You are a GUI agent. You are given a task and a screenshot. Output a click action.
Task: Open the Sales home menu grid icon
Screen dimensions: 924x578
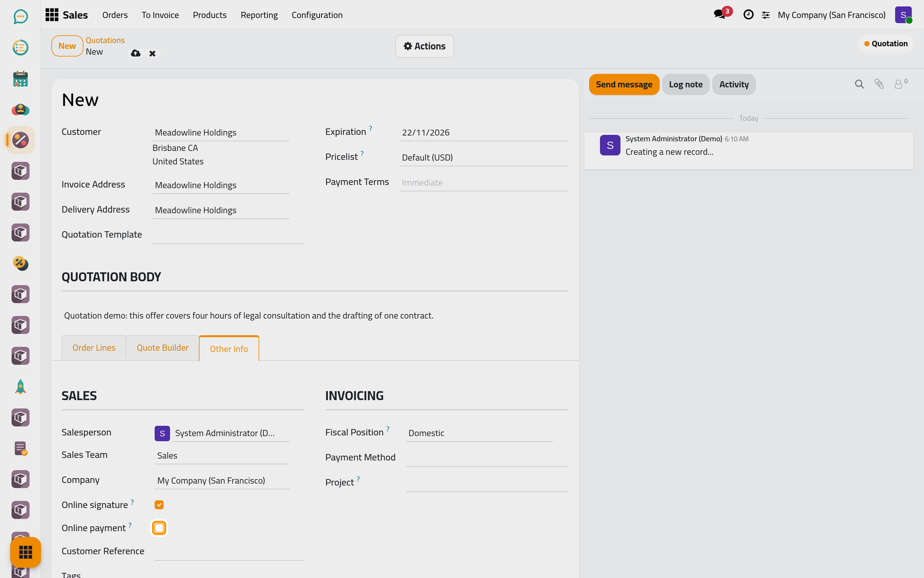52,15
